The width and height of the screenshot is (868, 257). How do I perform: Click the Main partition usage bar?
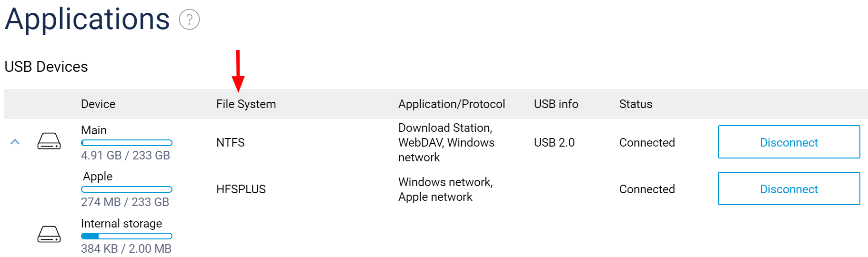(127, 143)
